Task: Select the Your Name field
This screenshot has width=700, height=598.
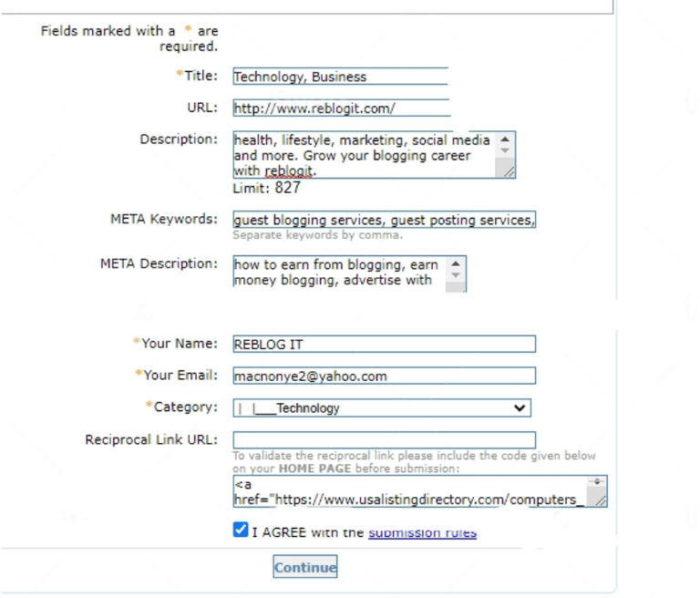Action: click(383, 345)
